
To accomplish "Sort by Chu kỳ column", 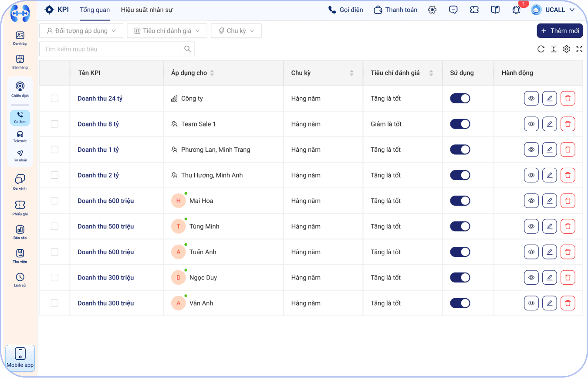I will (x=351, y=73).
